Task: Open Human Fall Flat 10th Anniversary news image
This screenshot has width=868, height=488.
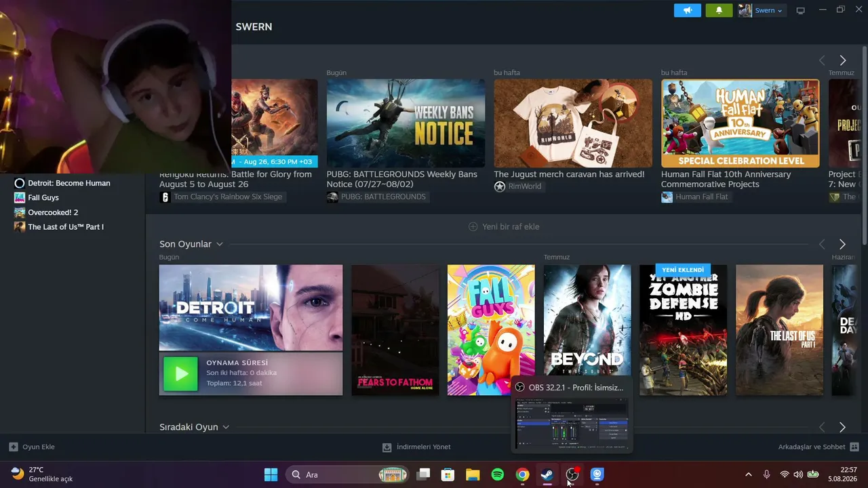Action: (740, 123)
